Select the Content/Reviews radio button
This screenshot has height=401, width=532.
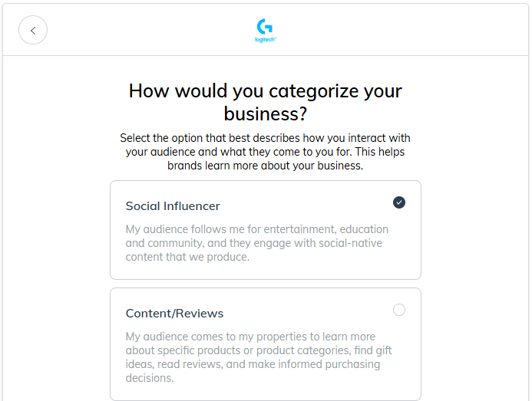(x=399, y=310)
